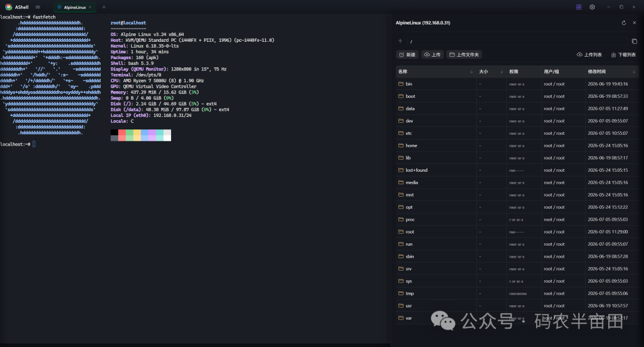Select the boot folder icon

tap(401, 96)
